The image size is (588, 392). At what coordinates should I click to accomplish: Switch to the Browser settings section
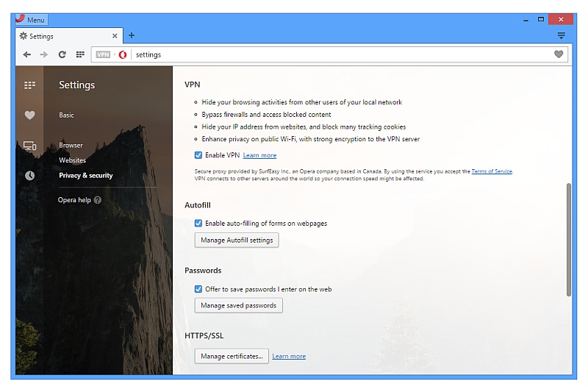(71, 146)
